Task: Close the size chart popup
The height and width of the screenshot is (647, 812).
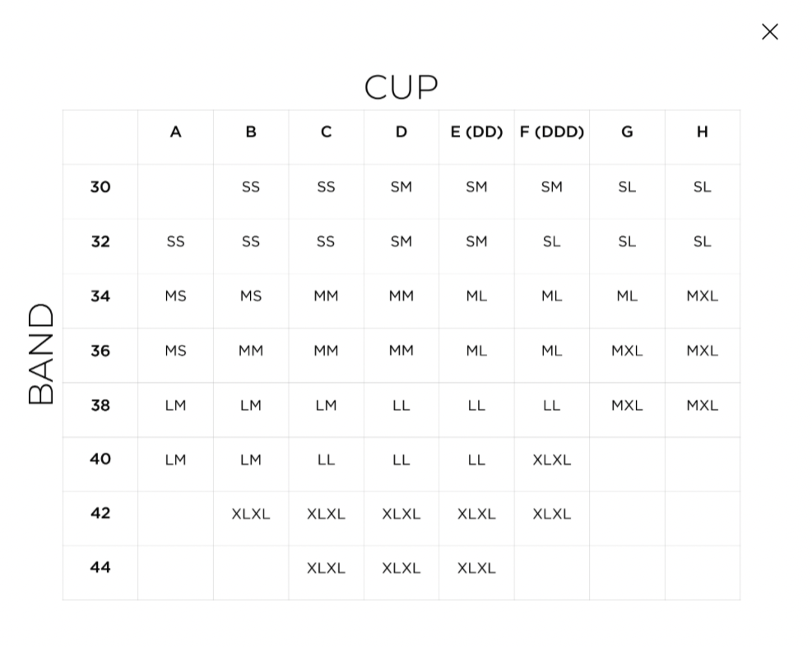Action: point(769,31)
